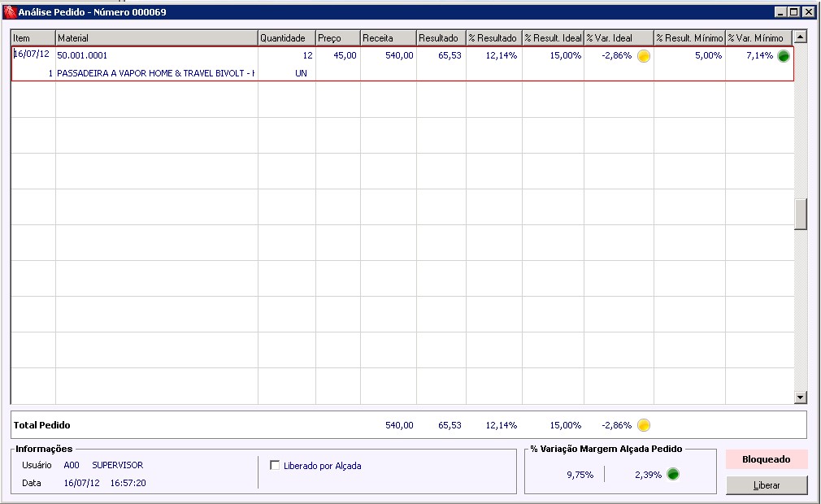Click total Receita 540,00 in Total Pedido
Viewport: 821px width, 504px height.
(x=399, y=425)
